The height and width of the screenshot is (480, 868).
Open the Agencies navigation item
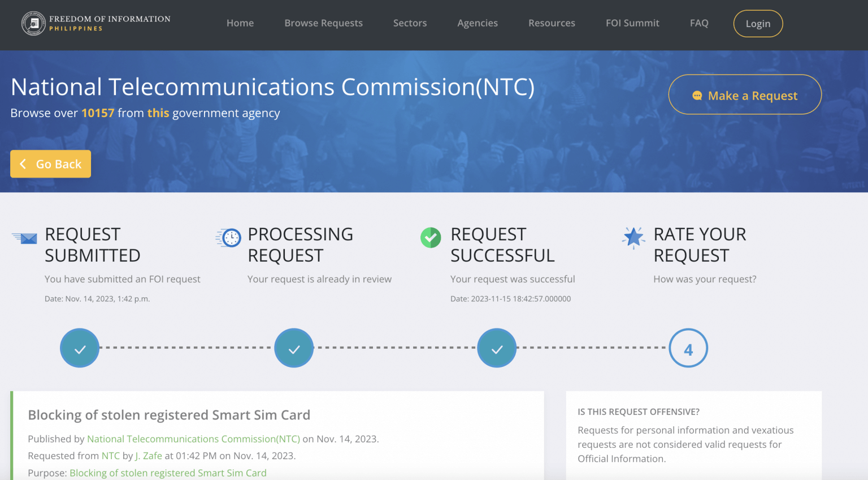pos(478,23)
